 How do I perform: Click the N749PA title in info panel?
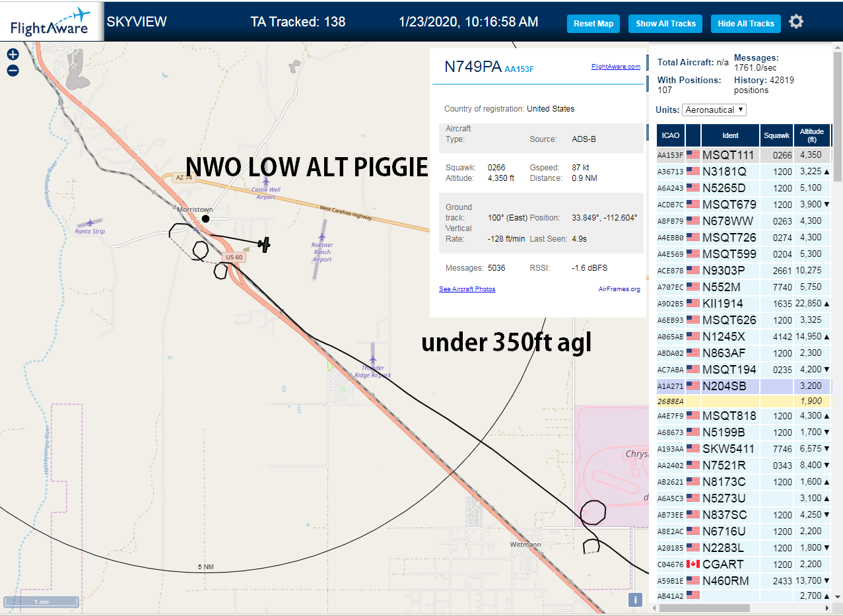click(473, 67)
